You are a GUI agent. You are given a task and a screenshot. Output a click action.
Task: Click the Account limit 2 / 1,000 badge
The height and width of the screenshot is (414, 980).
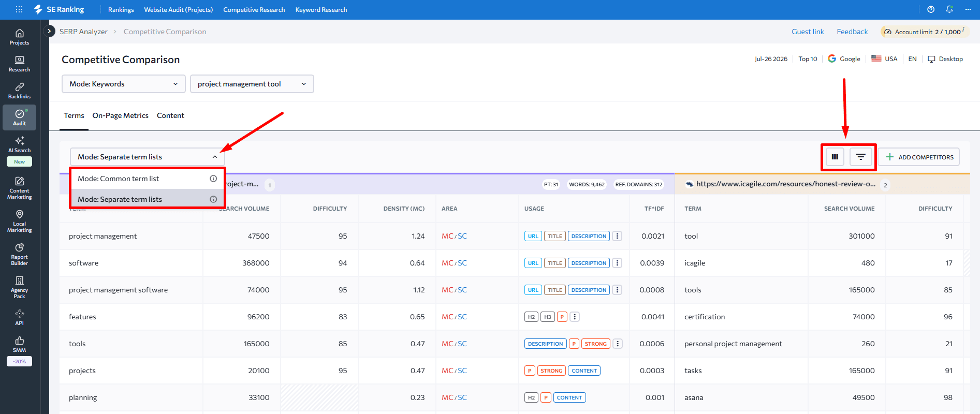tap(925, 32)
